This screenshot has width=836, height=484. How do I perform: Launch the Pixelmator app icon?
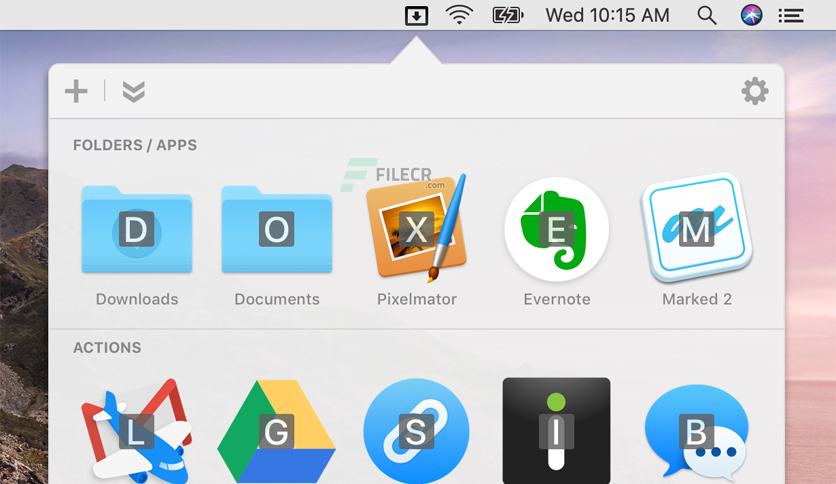417,228
